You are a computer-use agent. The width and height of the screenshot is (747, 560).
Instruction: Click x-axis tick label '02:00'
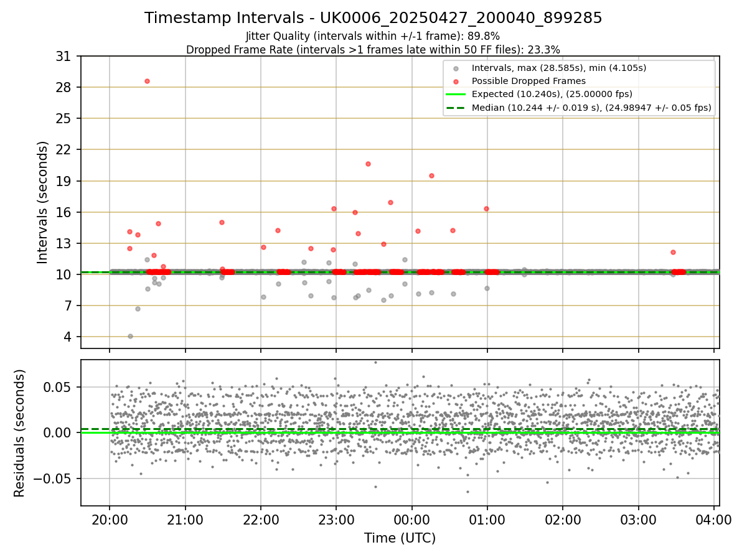click(563, 520)
